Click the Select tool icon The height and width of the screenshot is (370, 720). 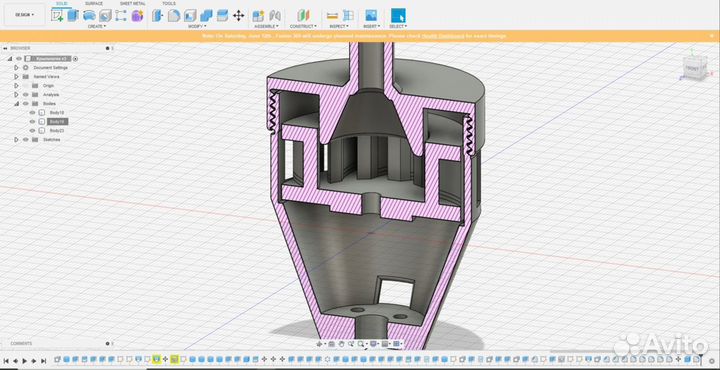click(398, 16)
